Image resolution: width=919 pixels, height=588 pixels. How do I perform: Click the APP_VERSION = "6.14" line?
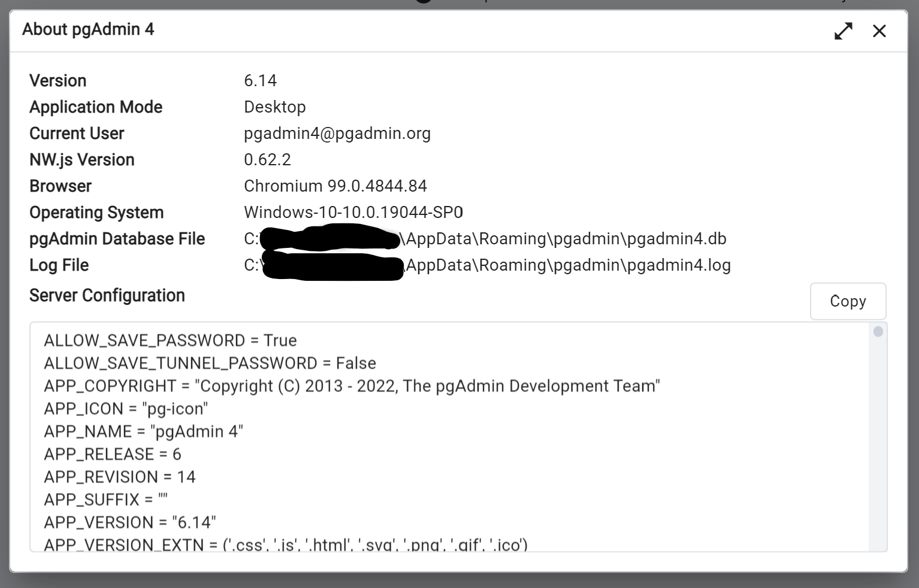129,523
